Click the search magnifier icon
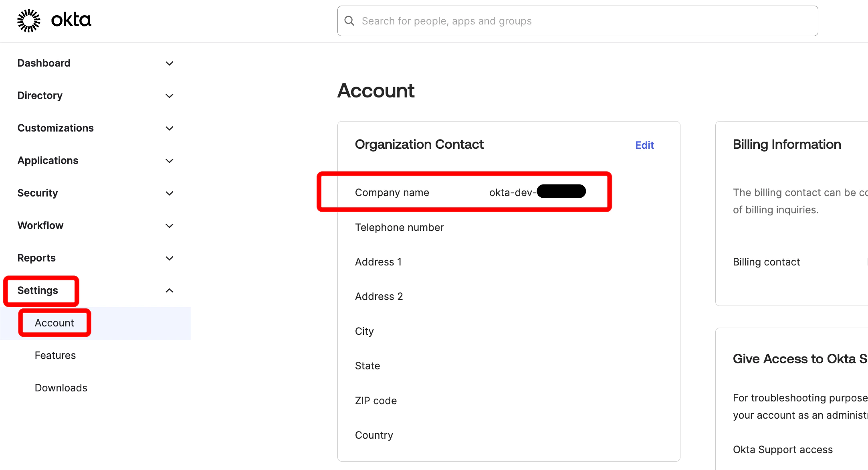This screenshot has height=470, width=868. click(x=349, y=20)
